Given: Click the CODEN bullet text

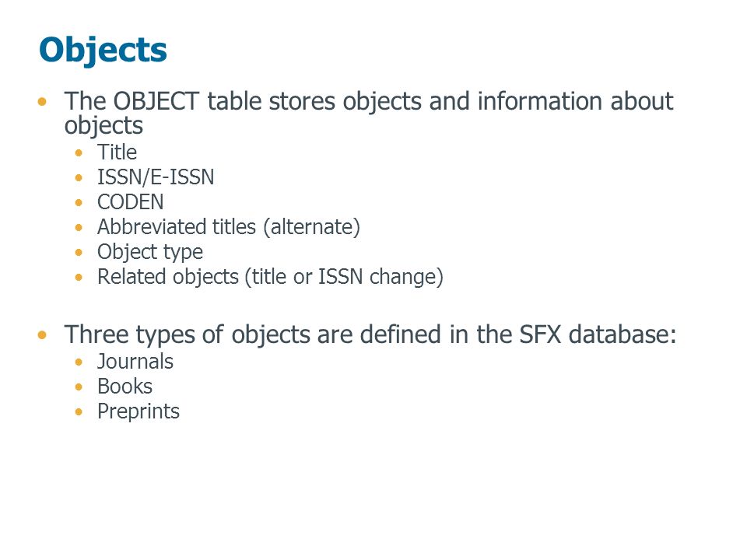Looking at the screenshot, I should click(x=130, y=202).
